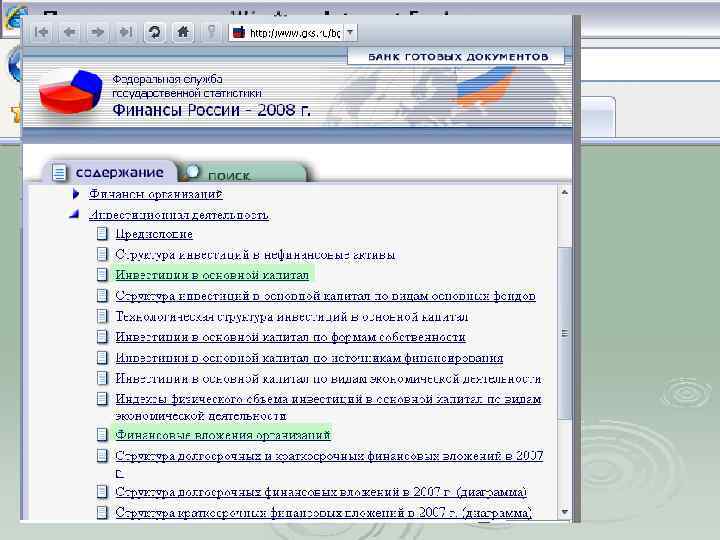Collapse the Инвестиционная деятельность tree node

coord(75,214)
